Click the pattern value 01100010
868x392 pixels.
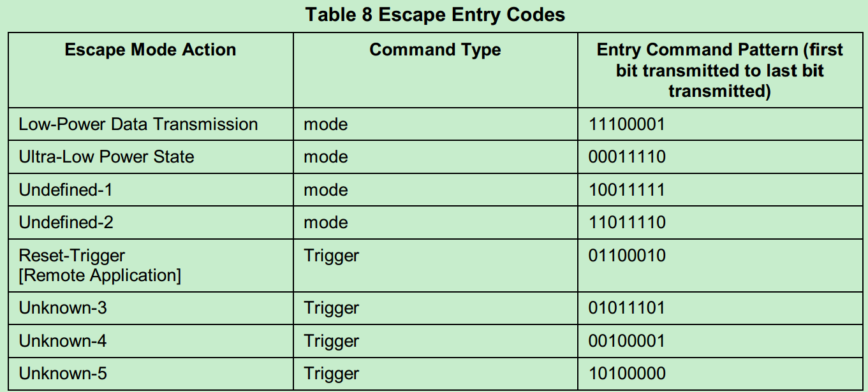[627, 256]
